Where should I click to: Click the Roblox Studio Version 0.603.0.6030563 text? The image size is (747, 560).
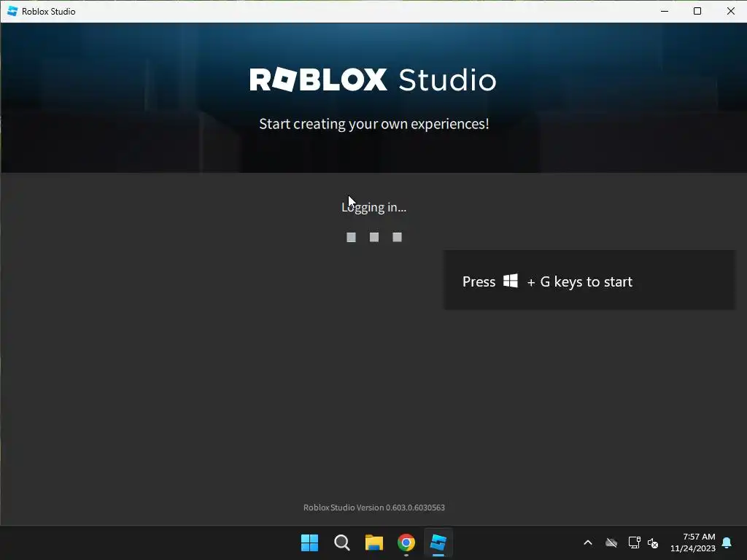pos(374,507)
